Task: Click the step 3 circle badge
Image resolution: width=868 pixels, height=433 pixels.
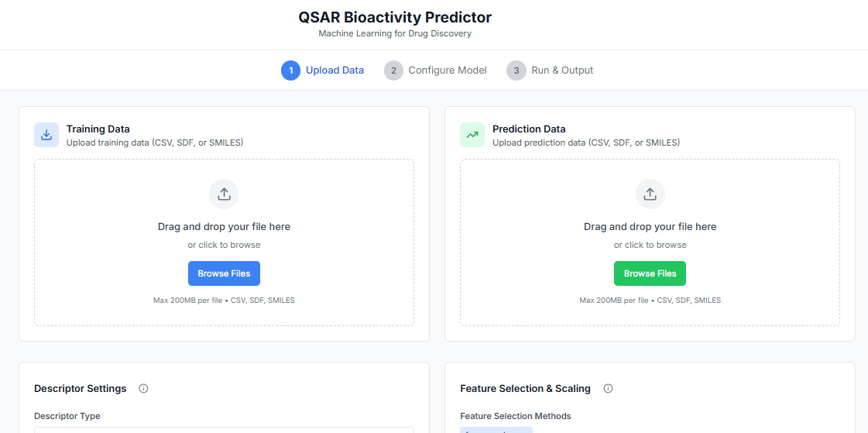Action: click(x=516, y=70)
